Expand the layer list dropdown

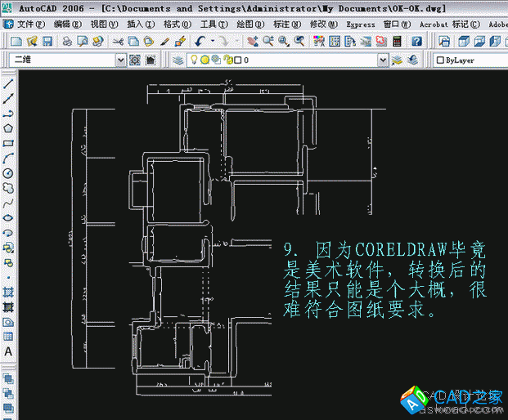click(382, 60)
